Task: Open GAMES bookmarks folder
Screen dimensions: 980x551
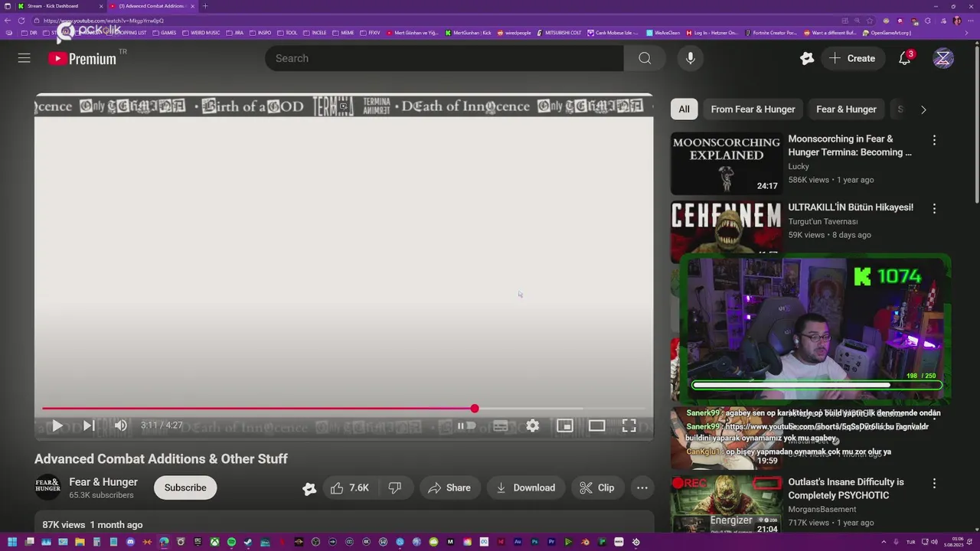Action: point(165,33)
